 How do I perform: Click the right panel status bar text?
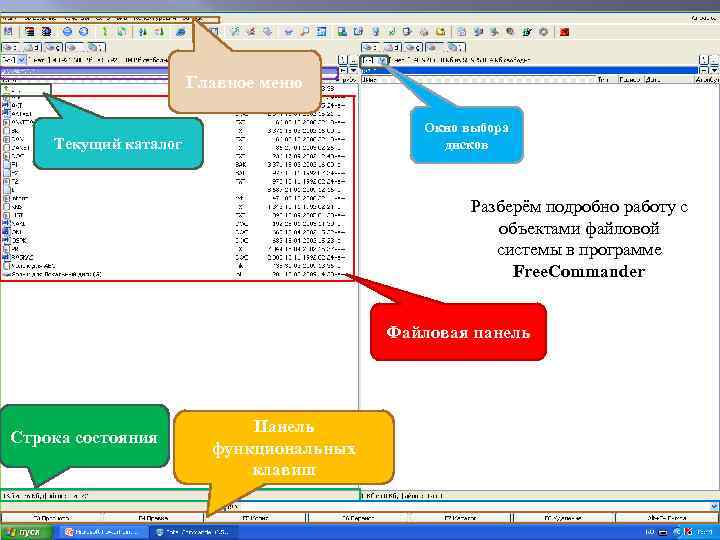point(402,496)
